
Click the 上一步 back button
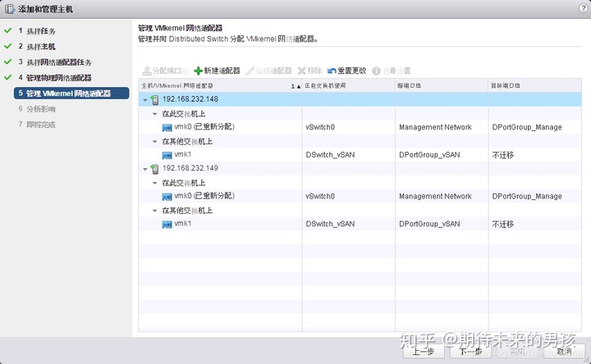click(423, 351)
